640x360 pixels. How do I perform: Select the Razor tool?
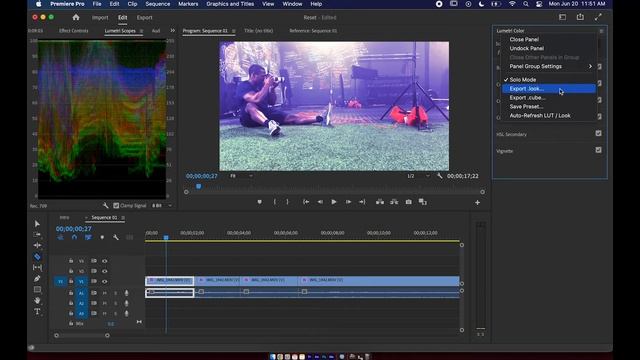click(37, 257)
